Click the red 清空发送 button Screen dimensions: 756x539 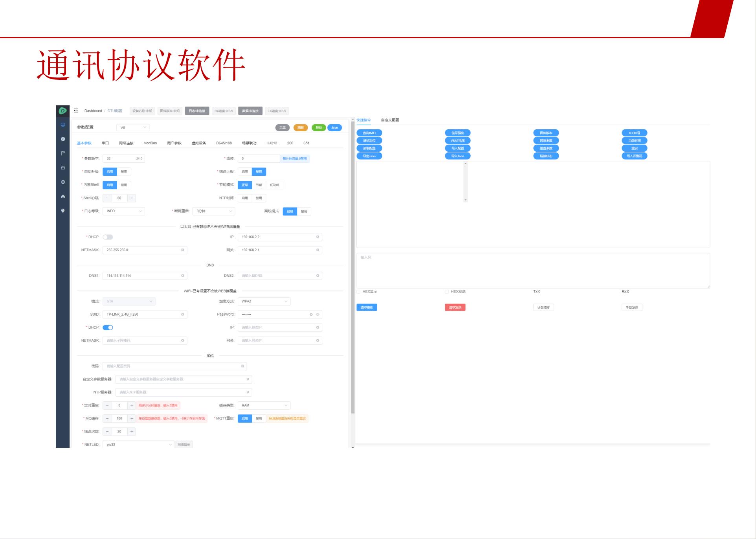(455, 307)
